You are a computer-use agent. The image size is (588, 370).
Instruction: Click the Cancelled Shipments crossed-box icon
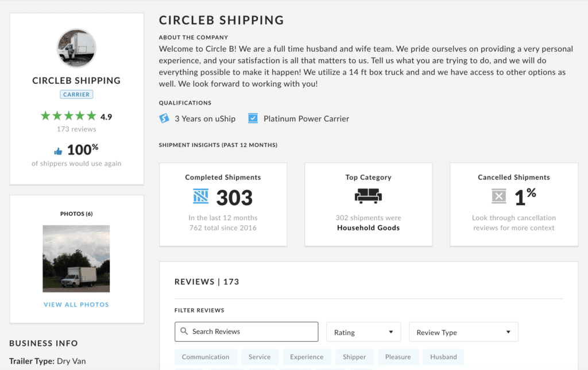[499, 197]
